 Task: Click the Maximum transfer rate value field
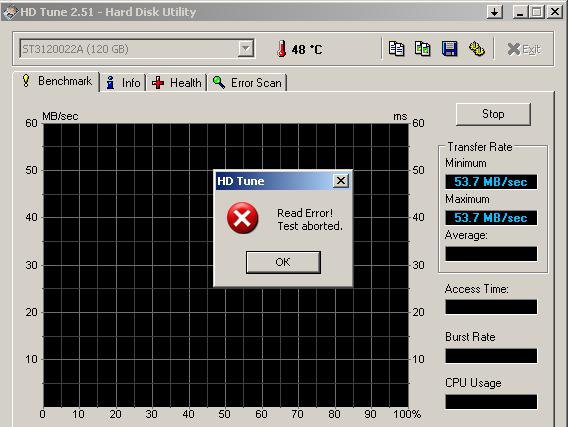(x=491, y=218)
